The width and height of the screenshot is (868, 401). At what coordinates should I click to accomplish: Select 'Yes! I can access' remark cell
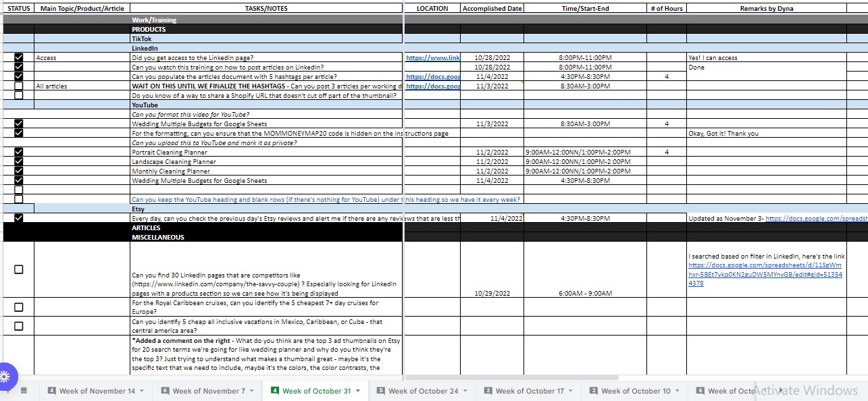pos(767,58)
